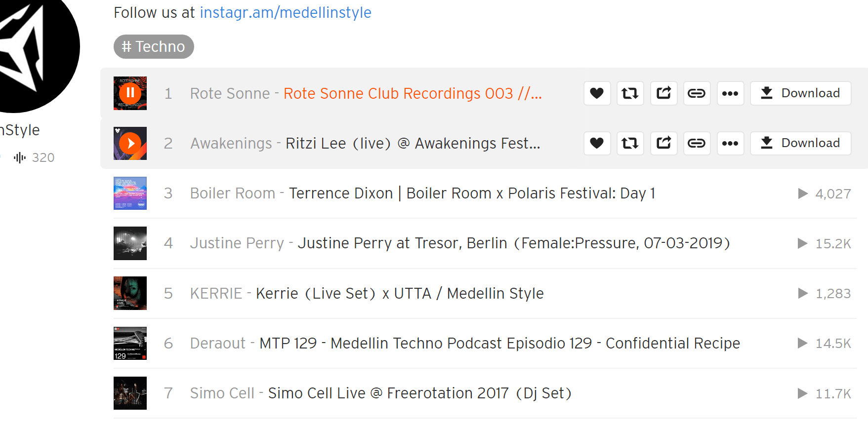The height and width of the screenshot is (425, 868).
Task: Pause the Rote Sonne track
Action: (130, 93)
